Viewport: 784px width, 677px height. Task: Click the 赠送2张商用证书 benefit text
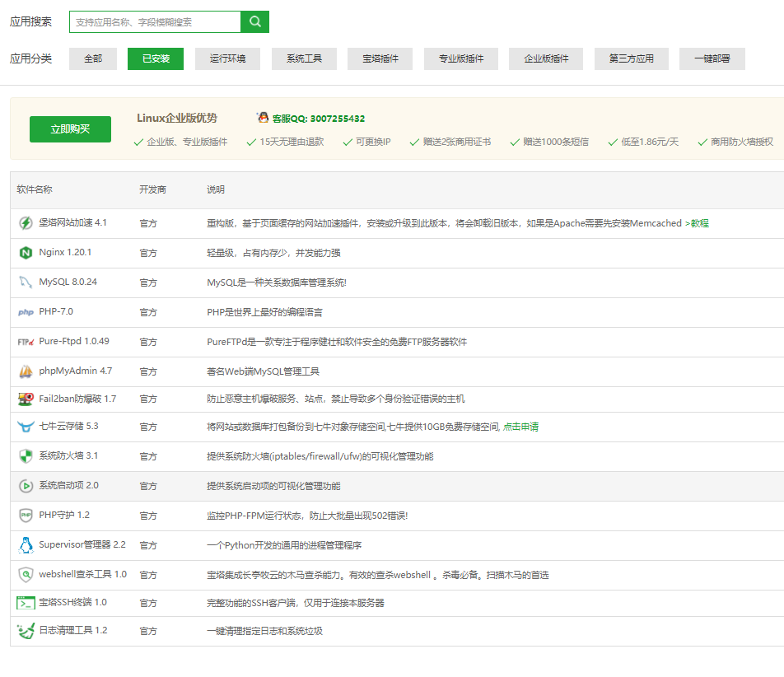pyautogui.click(x=457, y=142)
